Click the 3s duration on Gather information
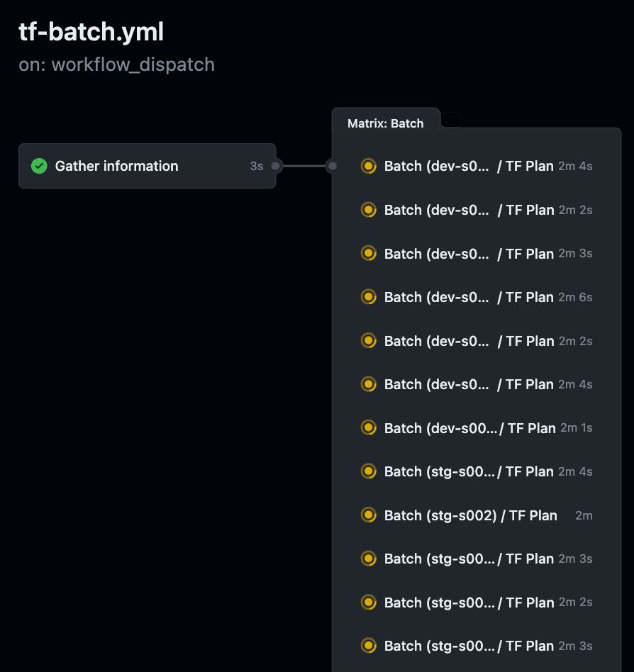Viewport: 634px width, 672px height. pyautogui.click(x=256, y=166)
